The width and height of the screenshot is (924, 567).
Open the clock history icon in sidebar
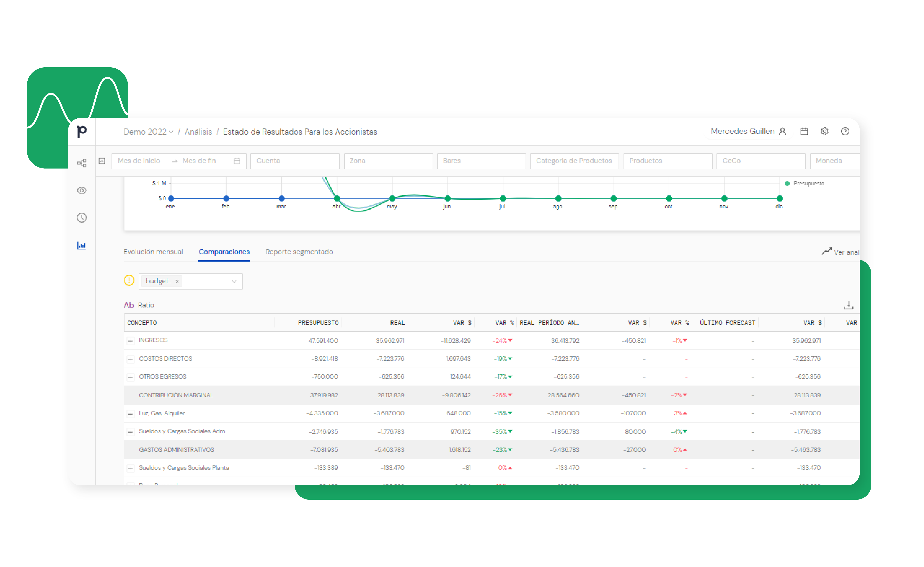(81, 217)
